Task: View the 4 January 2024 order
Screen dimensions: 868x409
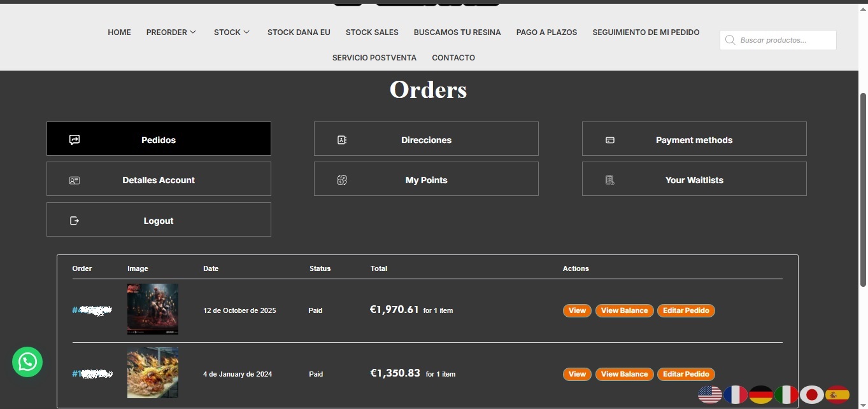Action: coord(577,374)
